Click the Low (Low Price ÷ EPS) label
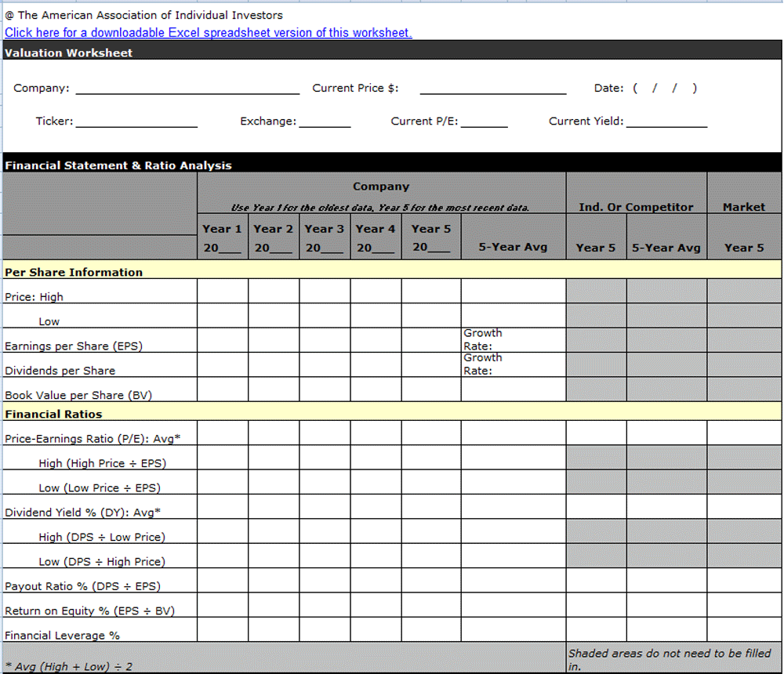This screenshot has height=674, width=784. tap(100, 487)
